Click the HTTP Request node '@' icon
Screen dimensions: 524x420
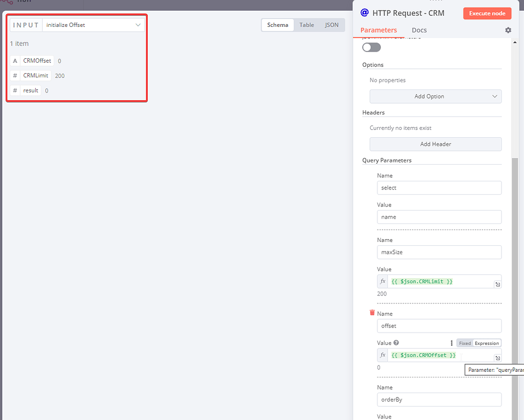pos(364,12)
